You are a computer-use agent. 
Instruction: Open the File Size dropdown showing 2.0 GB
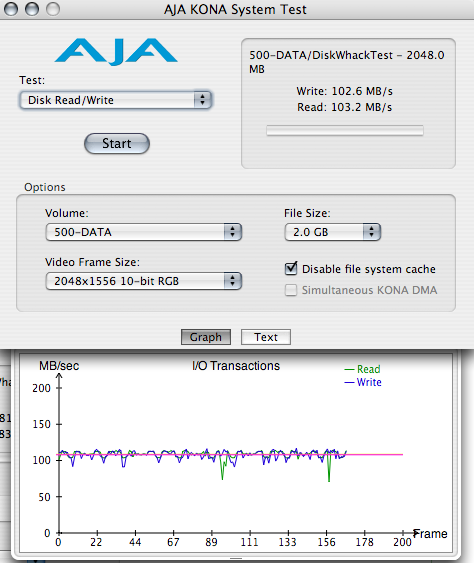coord(333,232)
